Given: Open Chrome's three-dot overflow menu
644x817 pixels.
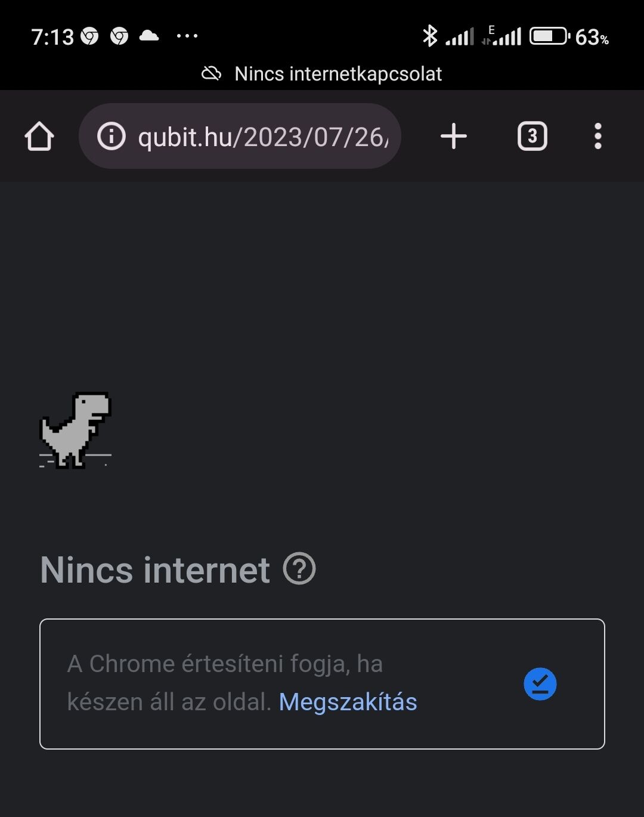Looking at the screenshot, I should click(597, 137).
